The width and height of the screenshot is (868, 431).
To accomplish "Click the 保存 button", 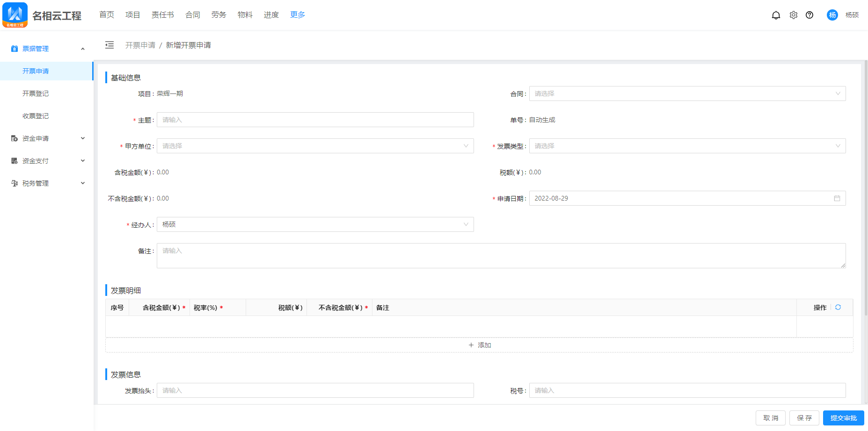I will point(804,418).
